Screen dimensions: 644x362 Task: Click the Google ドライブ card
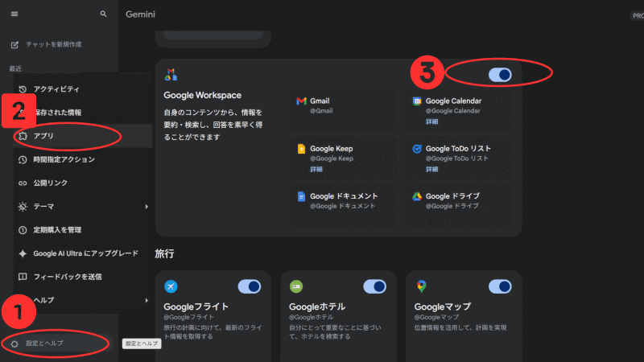(x=459, y=205)
